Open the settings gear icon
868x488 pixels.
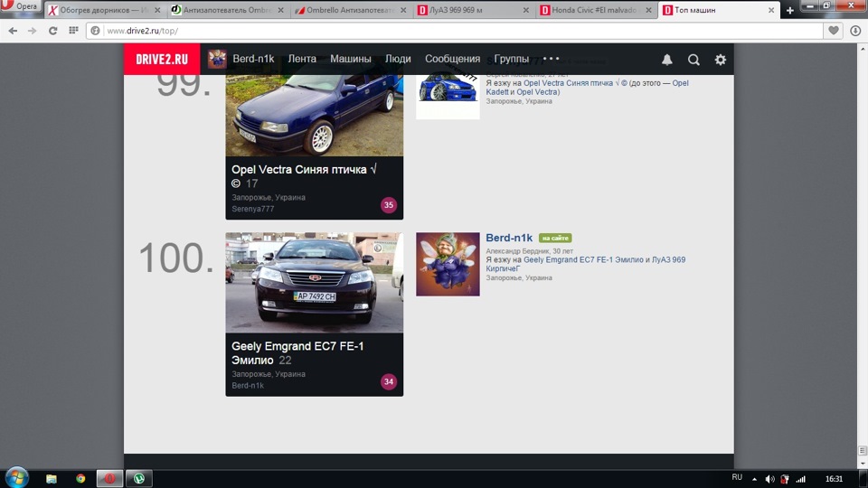pos(721,60)
